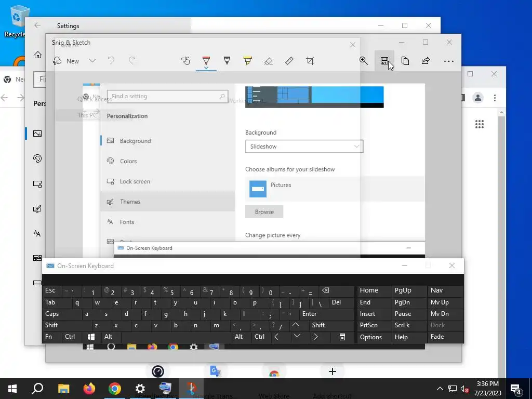The width and height of the screenshot is (532, 399).
Task: Go back in the Settings window
Action: [37, 25]
